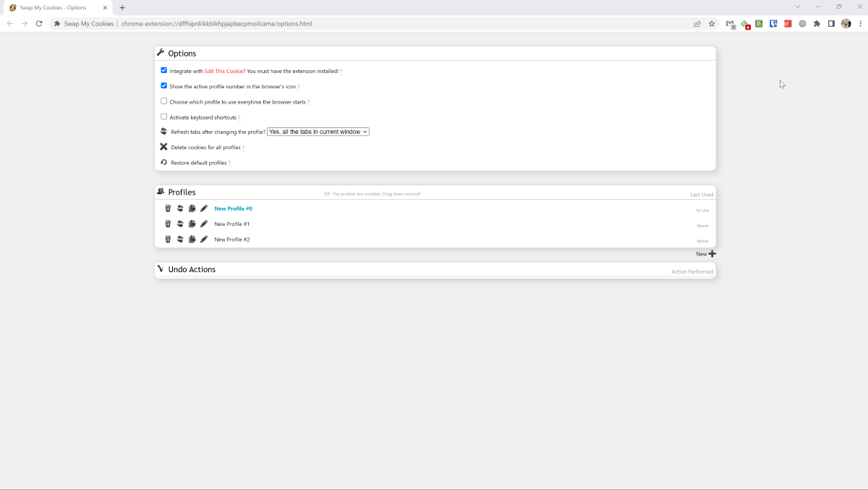The height and width of the screenshot is (490, 868).
Task: Duplicate New Profile #2 with the copy icon
Action: coord(191,239)
